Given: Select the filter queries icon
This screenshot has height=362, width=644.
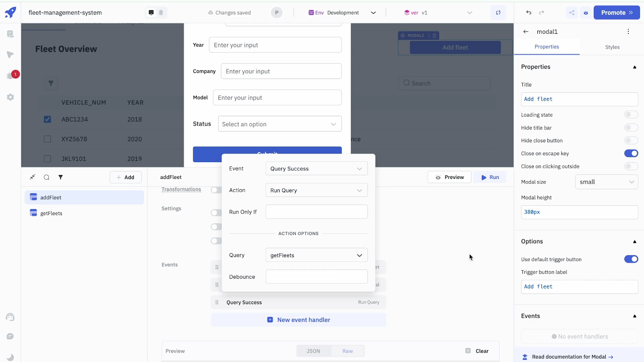Looking at the screenshot, I should pos(60,177).
